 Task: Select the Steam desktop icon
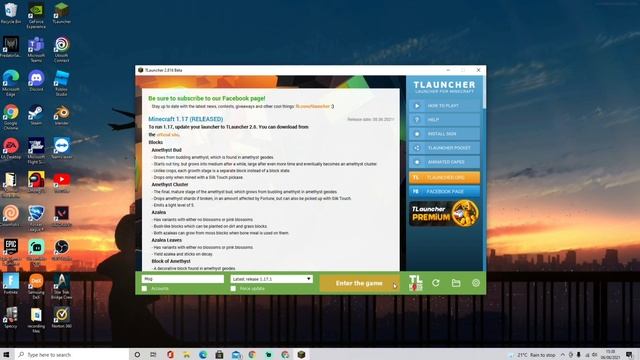[36, 115]
